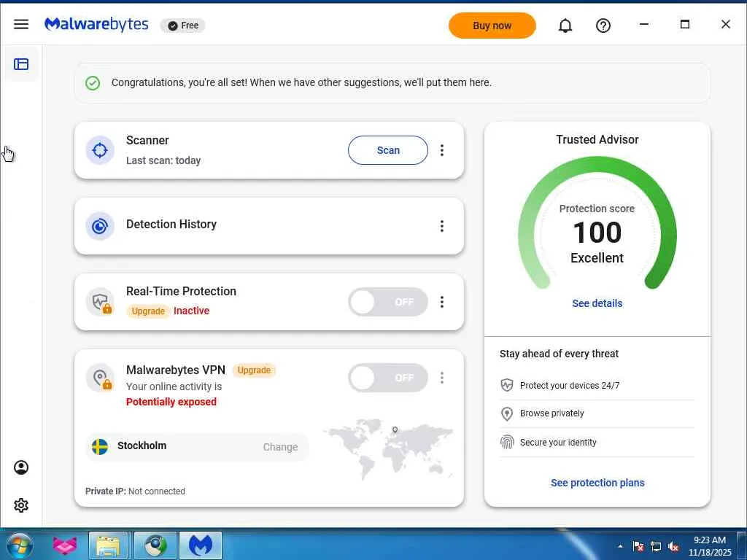Viewport: 747px width, 560px height.
Task: Open Real-Time Protection more options menu
Action: pyautogui.click(x=442, y=302)
